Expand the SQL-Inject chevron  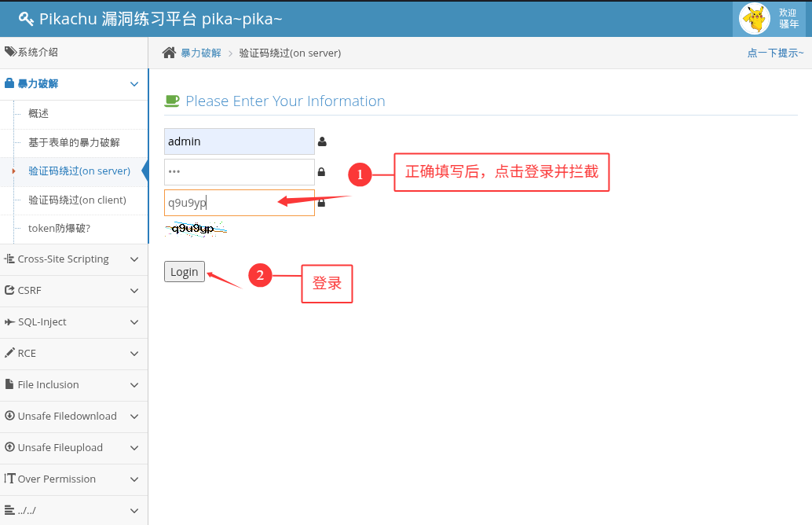point(134,322)
